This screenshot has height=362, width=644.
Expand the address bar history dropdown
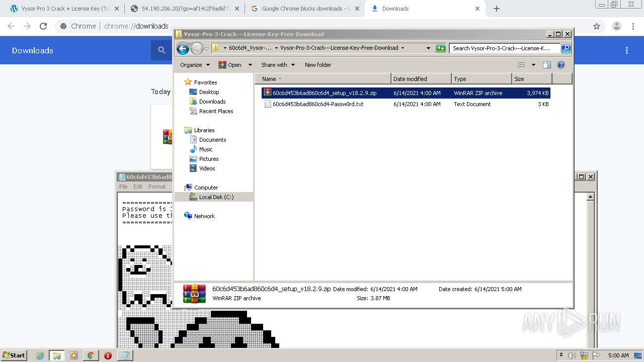pyautogui.click(x=428, y=48)
